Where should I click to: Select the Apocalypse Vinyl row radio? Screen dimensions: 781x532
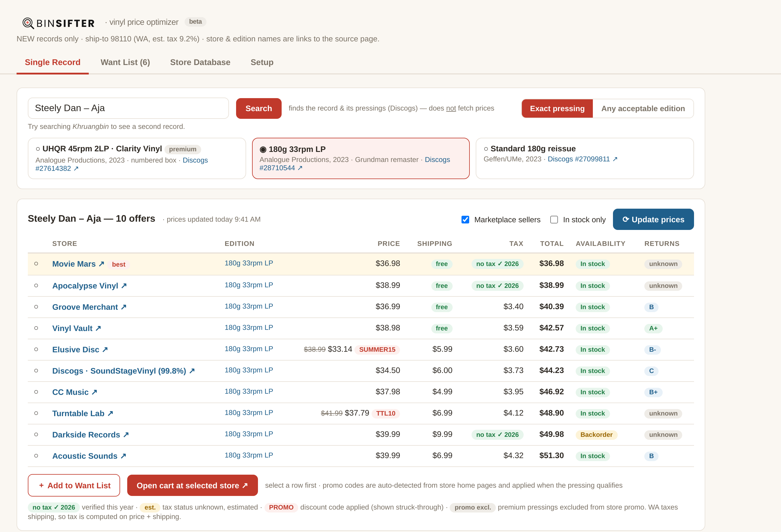pyautogui.click(x=36, y=286)
